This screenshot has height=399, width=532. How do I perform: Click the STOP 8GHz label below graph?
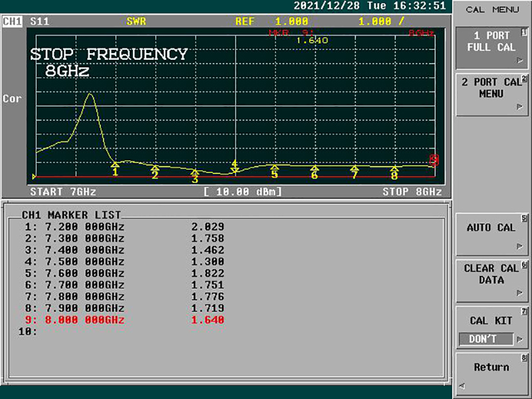pos(412,192)
